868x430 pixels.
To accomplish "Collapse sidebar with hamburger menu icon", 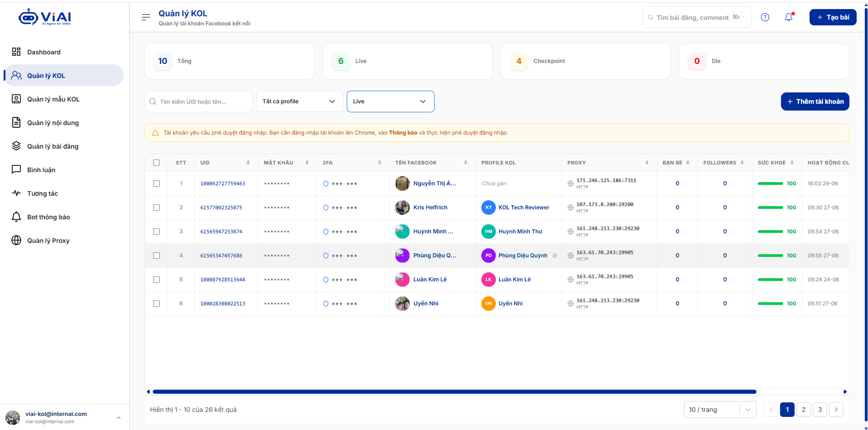I will click(146, 17).
